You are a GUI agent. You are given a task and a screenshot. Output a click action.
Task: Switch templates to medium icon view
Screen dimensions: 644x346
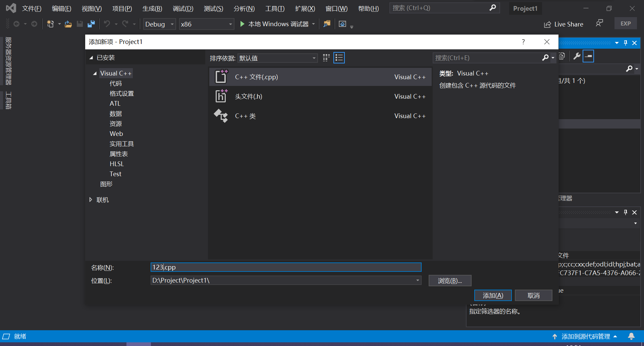326,57
